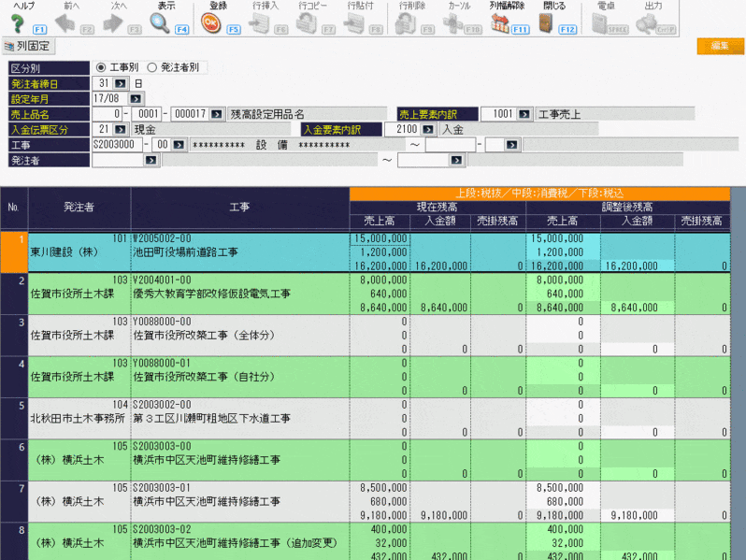Click row 7 adjusted 売上高 8,500,000 cell
746x560 pixels.
pyautogui.click(x=564, y=488)
